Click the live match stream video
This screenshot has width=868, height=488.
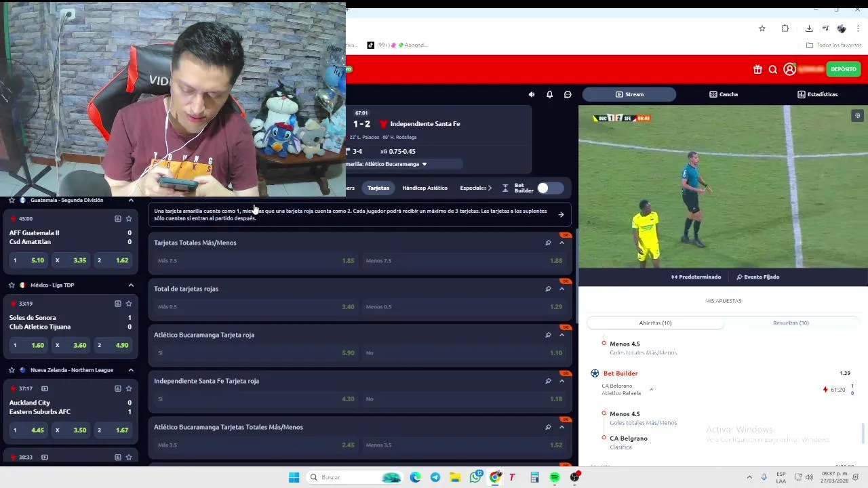pos(723,186)
